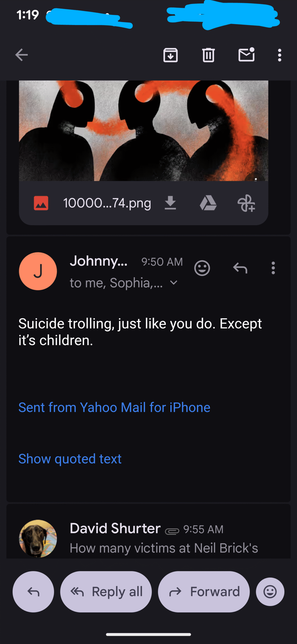
Task: Delete the conversation with trash icon
Action: tap(208, 55)
